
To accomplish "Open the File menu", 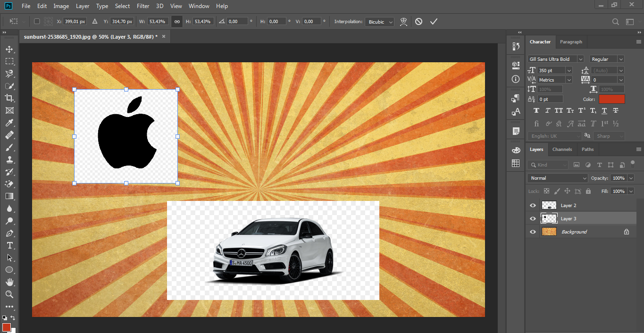I will click(26, 6).
